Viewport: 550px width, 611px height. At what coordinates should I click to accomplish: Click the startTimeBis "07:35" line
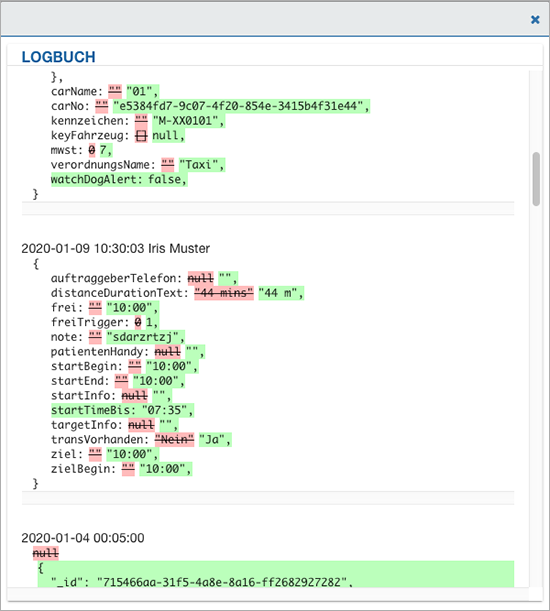[x=122, y=410]
